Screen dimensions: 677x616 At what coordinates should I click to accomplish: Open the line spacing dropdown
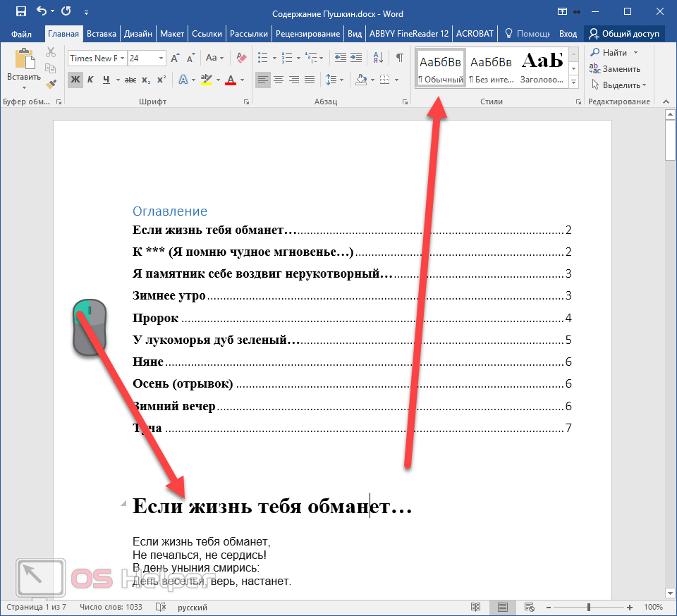tap(334, 80)
